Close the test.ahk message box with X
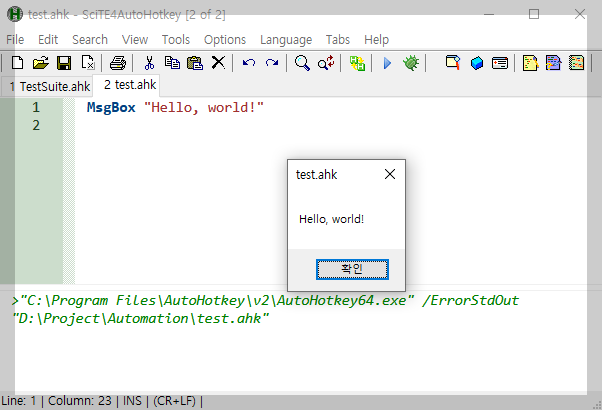 (390, 174)
